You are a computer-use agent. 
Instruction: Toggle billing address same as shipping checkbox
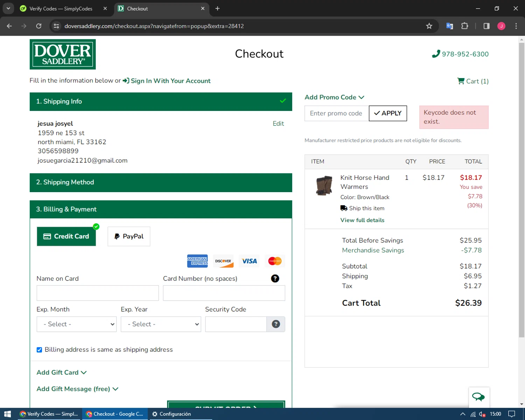coord(39,350)
